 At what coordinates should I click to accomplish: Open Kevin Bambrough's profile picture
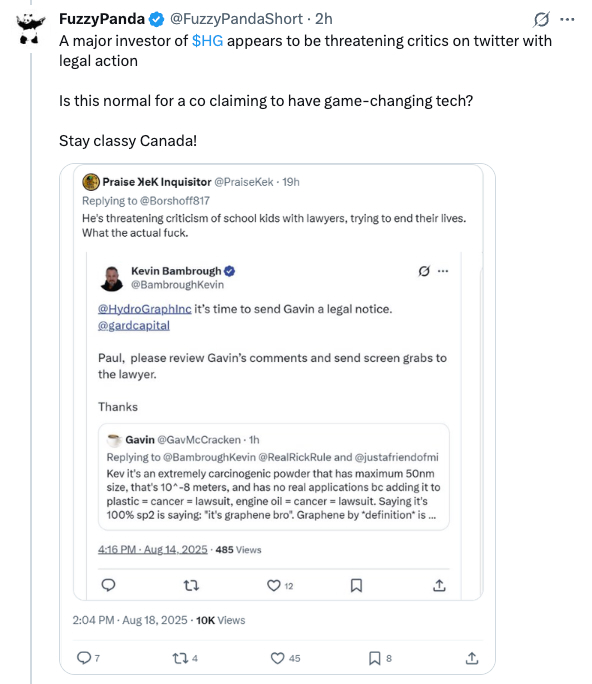[112, 278]
